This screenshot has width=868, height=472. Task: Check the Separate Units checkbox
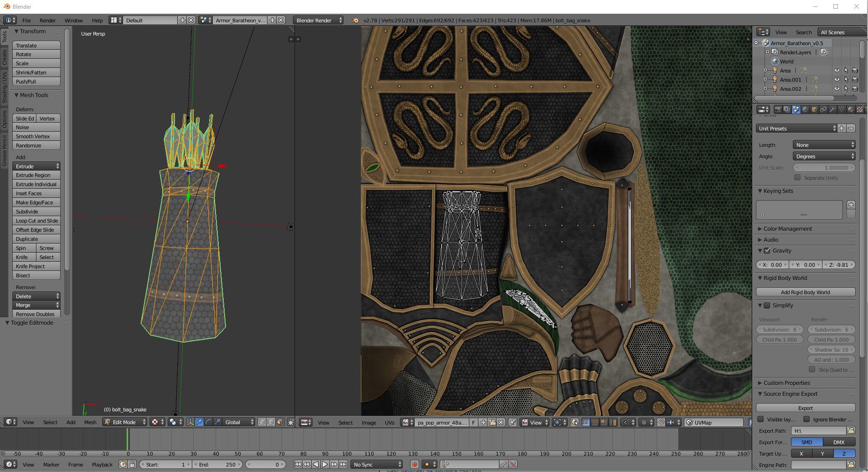tap(797, 177)
